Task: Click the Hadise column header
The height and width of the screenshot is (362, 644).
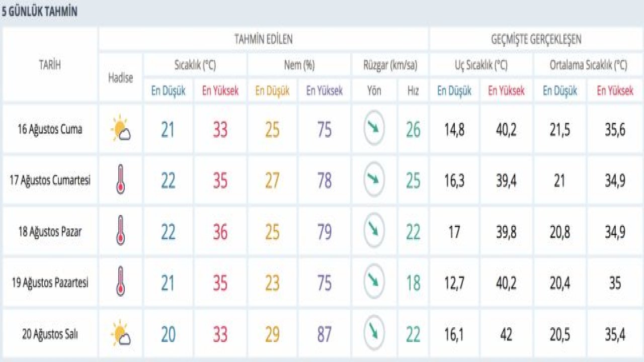Action: tap(121, 77)
